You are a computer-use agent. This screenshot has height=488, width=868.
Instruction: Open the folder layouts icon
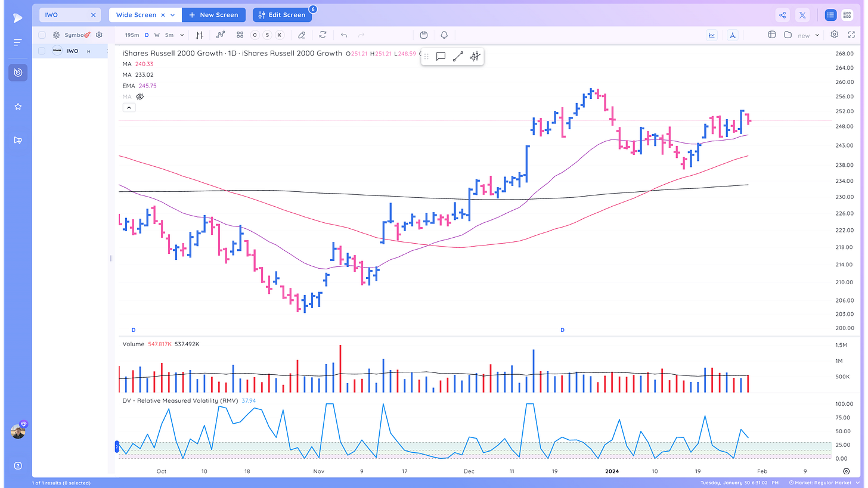click(x=788, y=35)
